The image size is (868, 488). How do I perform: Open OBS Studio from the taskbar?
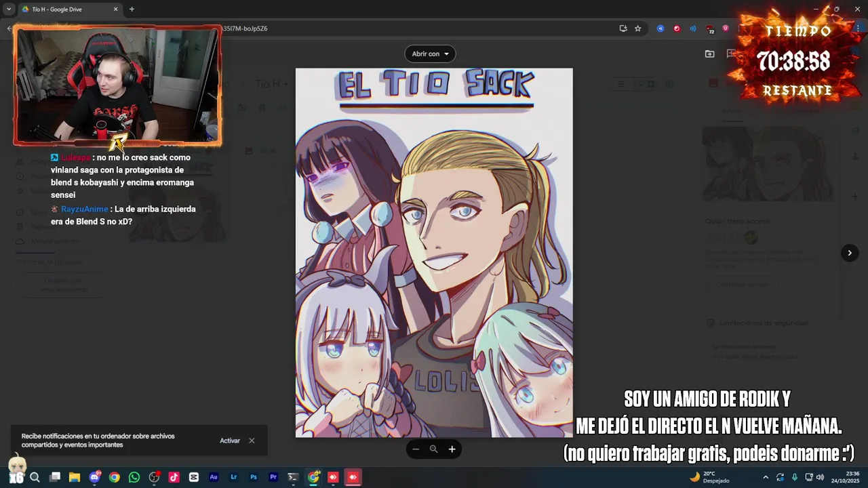pos(155,477)
